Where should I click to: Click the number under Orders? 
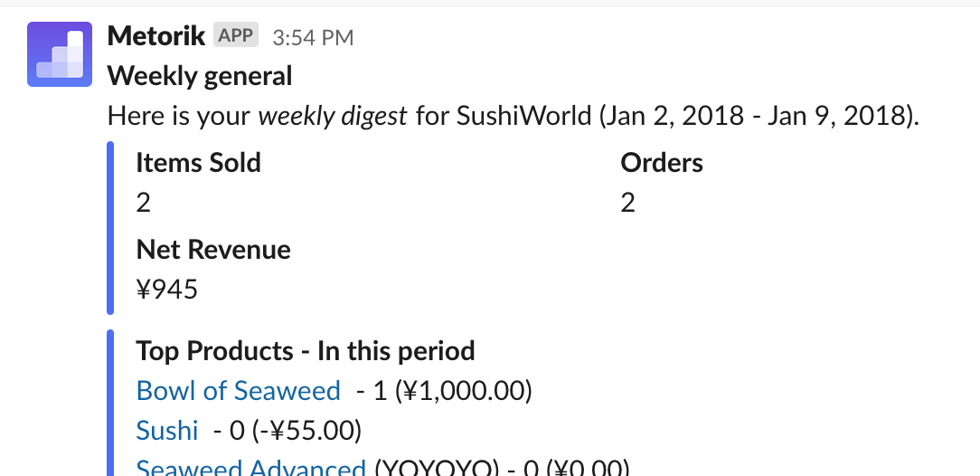pos(627,203)
